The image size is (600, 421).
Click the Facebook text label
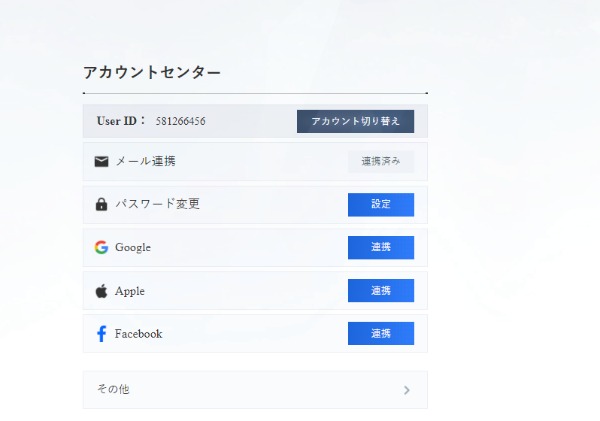pyautogui.click(x=138, y=334)
